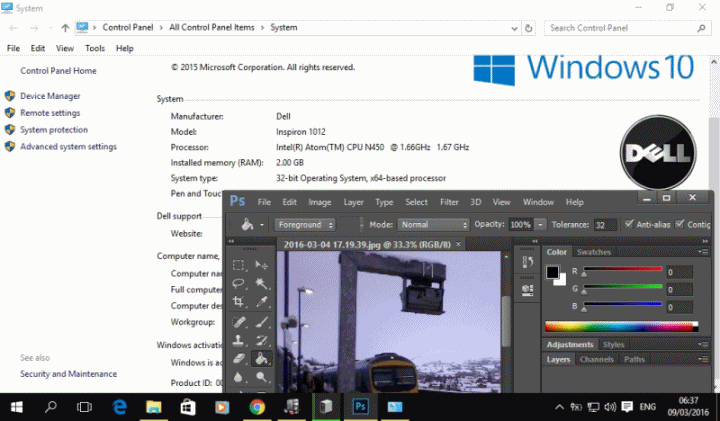Click the B blue color slider
The width and height of the screenshot is (720, 421).
coord(623,304)
